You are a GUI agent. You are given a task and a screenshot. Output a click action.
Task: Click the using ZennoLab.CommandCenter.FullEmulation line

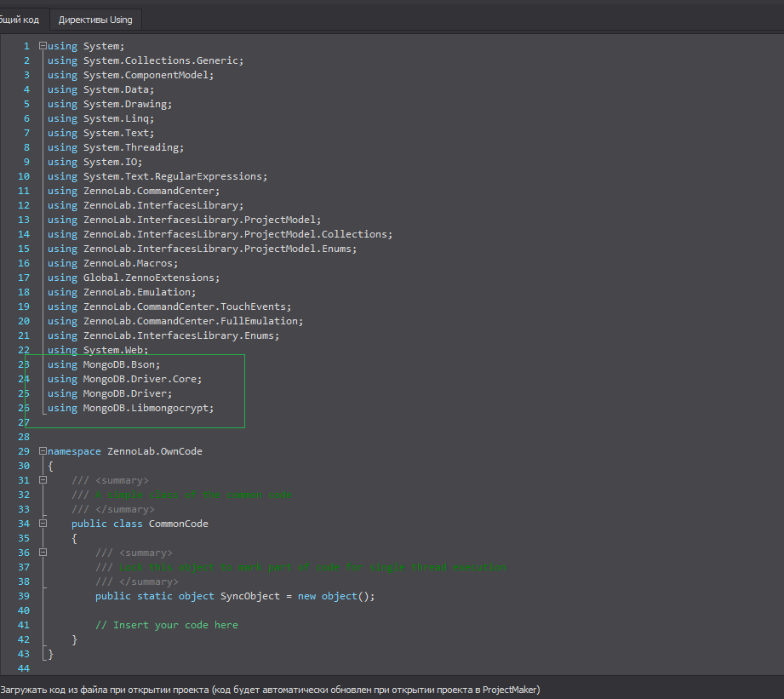coord(175,321)
